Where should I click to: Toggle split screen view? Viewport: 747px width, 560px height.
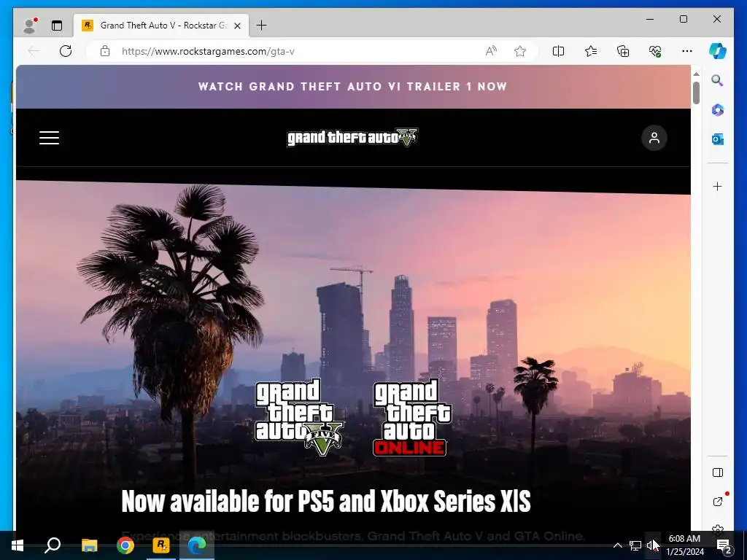click(x=558, y=51)
